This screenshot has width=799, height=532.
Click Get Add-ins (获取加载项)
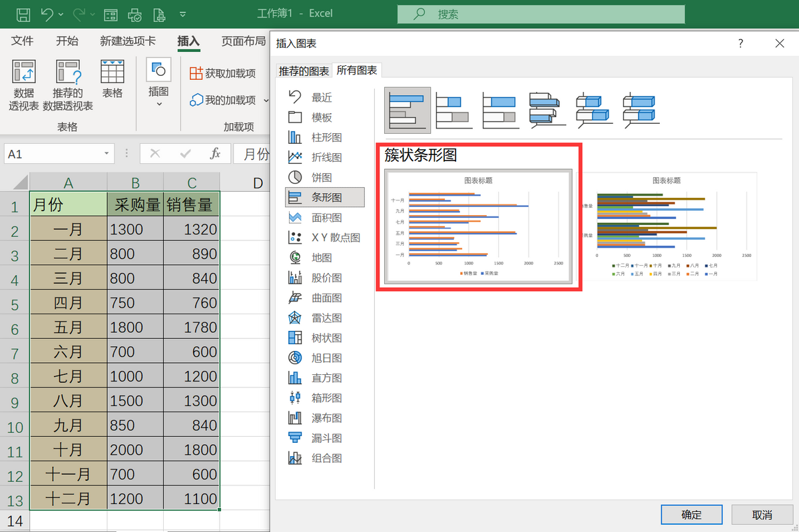(223, 73)
